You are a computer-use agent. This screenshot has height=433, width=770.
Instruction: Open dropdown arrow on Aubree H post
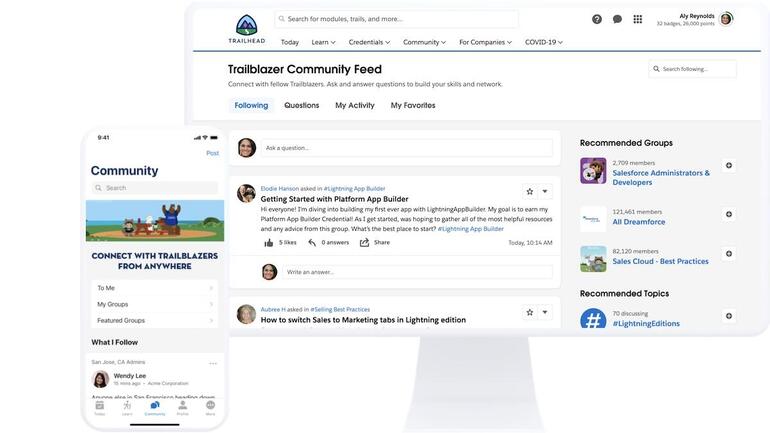pos(545,312)
